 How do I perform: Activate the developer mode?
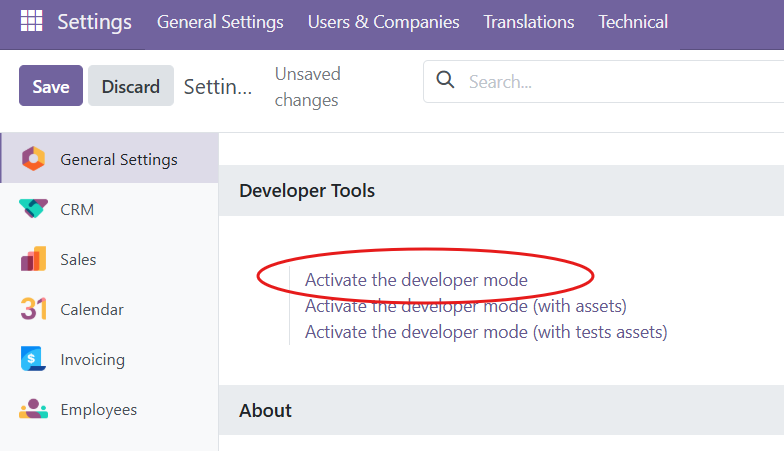click(416, 280)
